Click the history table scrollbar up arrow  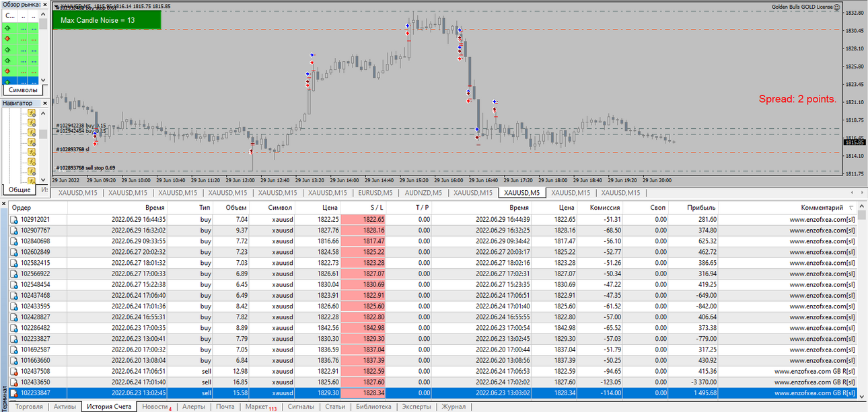(x=863, y=207)
